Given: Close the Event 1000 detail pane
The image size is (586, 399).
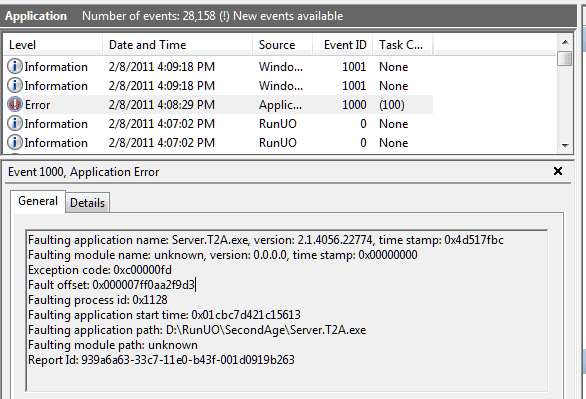Looking at the screenshot, I should pyautogui.click(x=558, y=171).
